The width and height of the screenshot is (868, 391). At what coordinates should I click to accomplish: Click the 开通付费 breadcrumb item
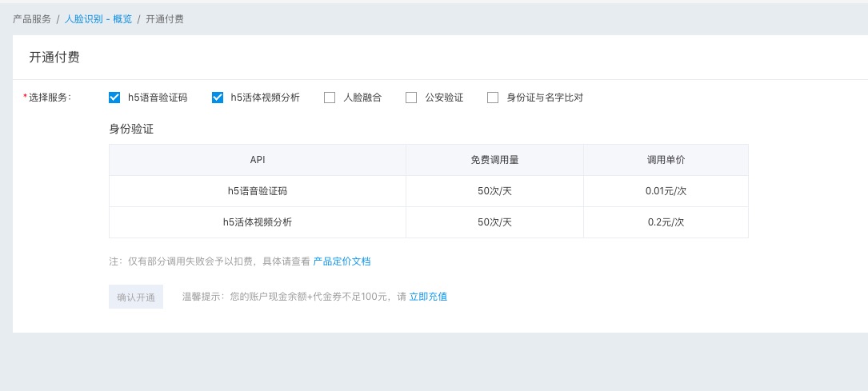165,18
